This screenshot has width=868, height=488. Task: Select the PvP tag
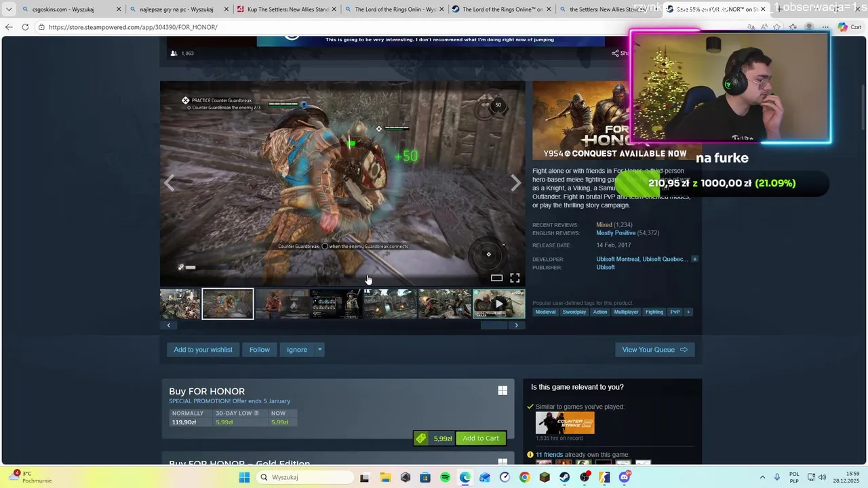click(675, 312)
